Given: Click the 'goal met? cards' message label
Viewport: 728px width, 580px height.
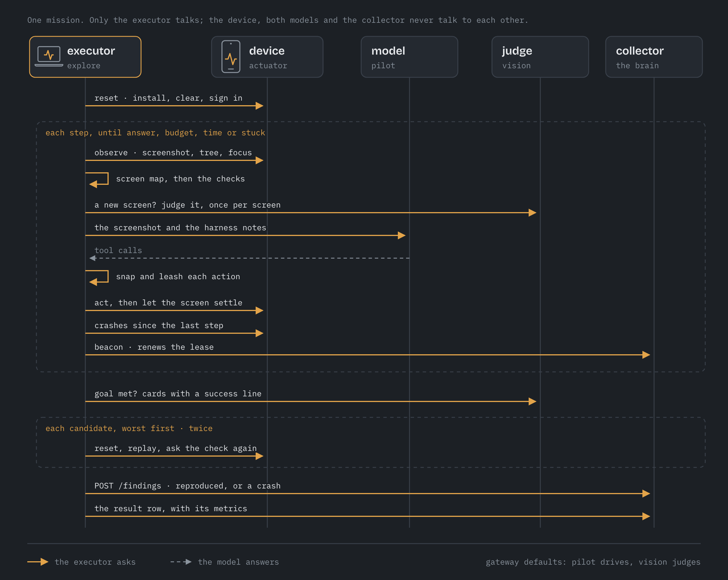Looking at the screenshot, I should [178, 394].
